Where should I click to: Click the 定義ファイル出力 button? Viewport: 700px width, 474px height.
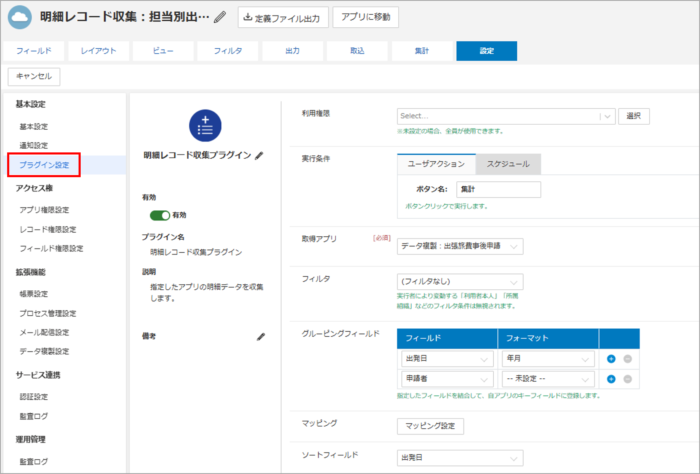[x=283, y=17]
